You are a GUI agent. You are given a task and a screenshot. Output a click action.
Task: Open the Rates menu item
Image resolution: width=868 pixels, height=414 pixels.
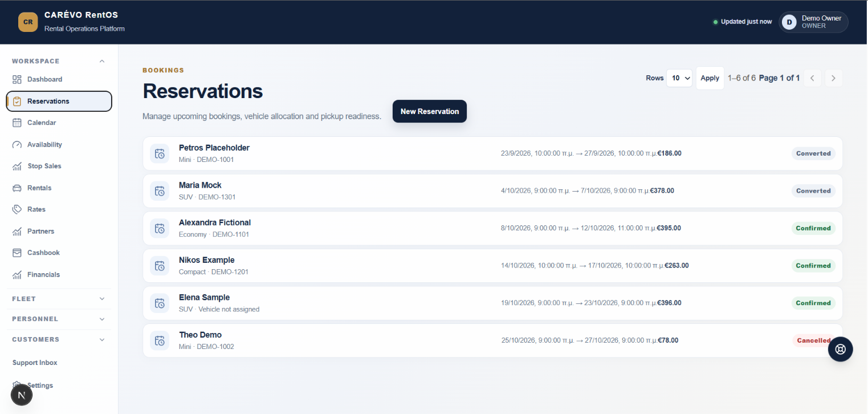pos(59,209)
